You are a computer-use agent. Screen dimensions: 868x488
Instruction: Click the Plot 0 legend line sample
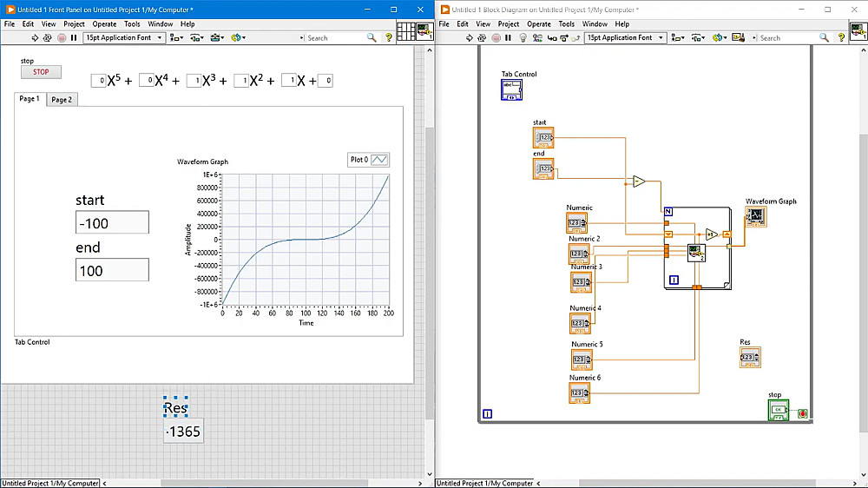click(379, 160)
